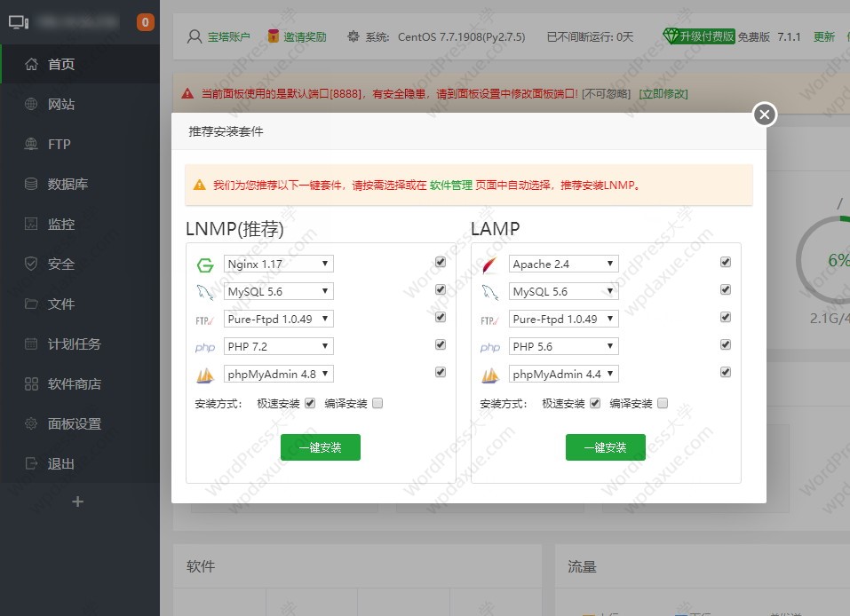Click the gift icon beside 邀请奖励
The height and width of the screenshot is (616, 850).
click(x=274, y=36)
